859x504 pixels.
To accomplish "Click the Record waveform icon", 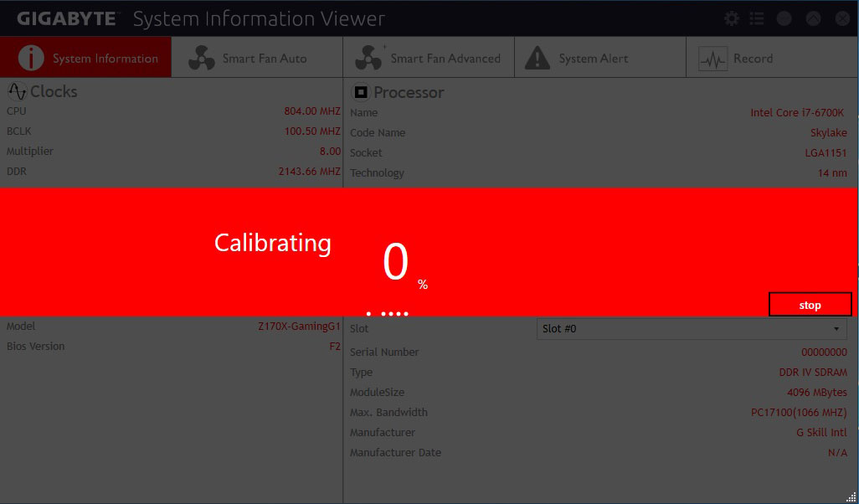I will [712, 59].
